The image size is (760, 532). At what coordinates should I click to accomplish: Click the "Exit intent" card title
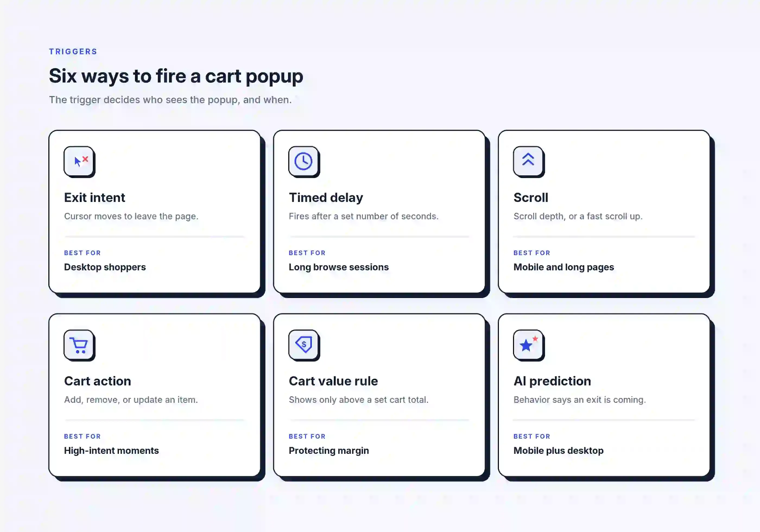click(x=95, y=198)
